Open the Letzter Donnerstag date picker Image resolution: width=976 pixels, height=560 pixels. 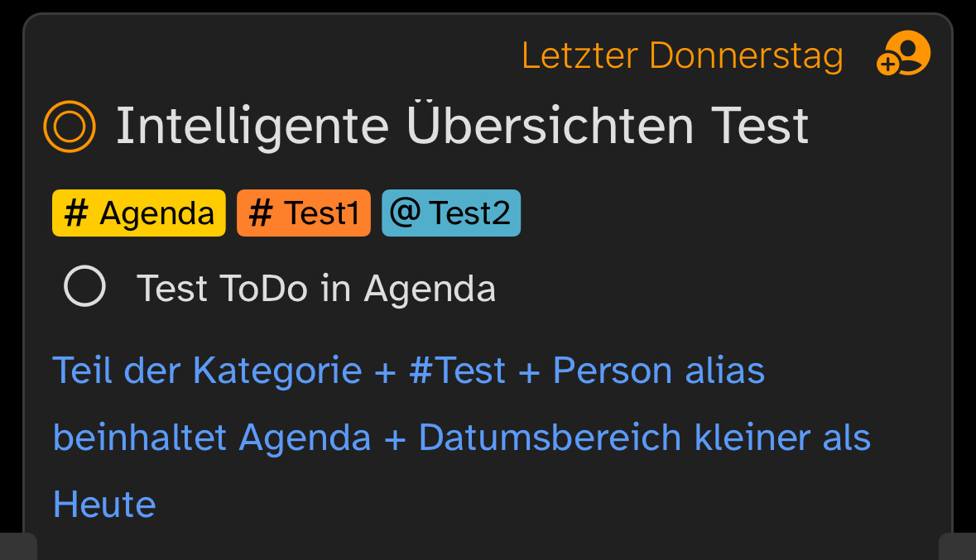[x=682, y=56]
